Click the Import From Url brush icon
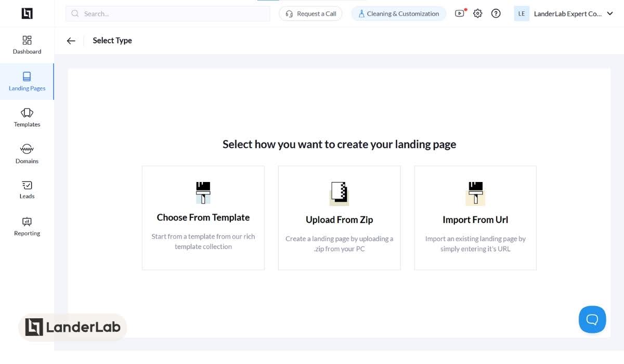Screen dimensions: 624x364 [x=475, y=193]
